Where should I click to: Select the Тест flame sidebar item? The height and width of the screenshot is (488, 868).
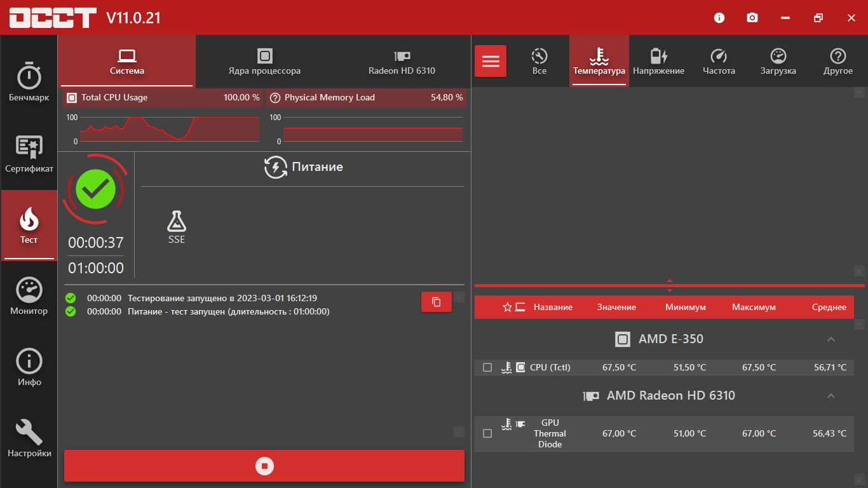29,225
